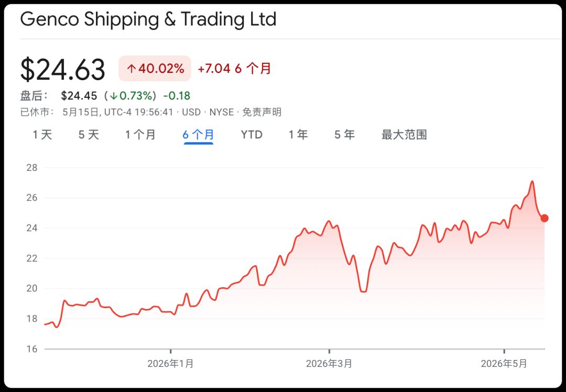Click the chart peak near 27
566x392 pixels.
[x=532, y=181]
